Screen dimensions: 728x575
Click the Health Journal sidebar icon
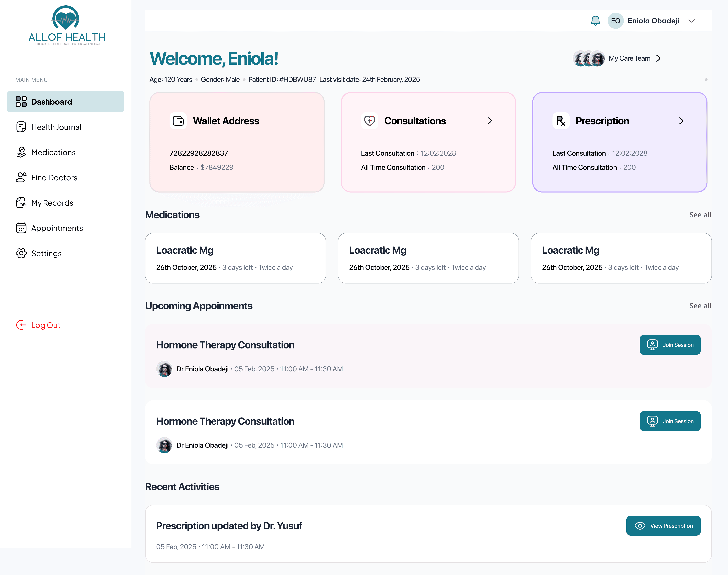(x=21, y=127)
